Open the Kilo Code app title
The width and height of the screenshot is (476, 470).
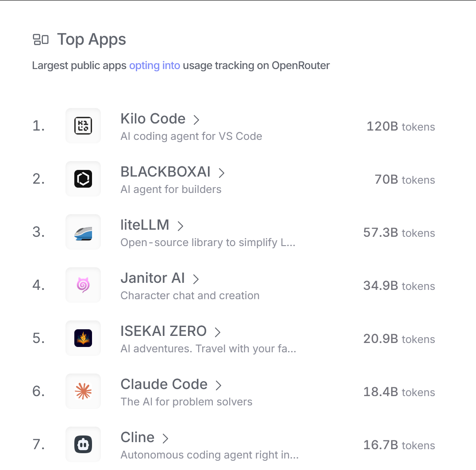click(x=153, y=119)
